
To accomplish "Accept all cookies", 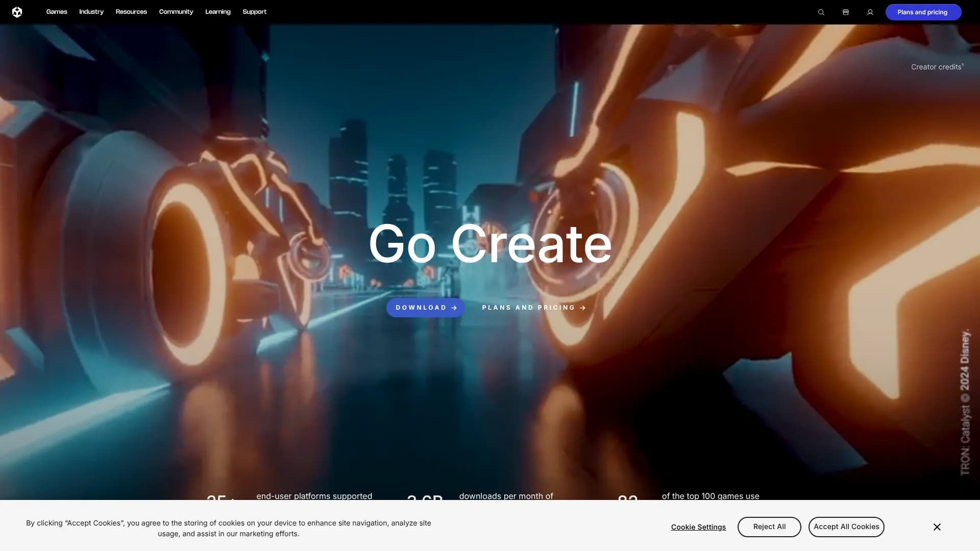I will (x=846, y=527).
